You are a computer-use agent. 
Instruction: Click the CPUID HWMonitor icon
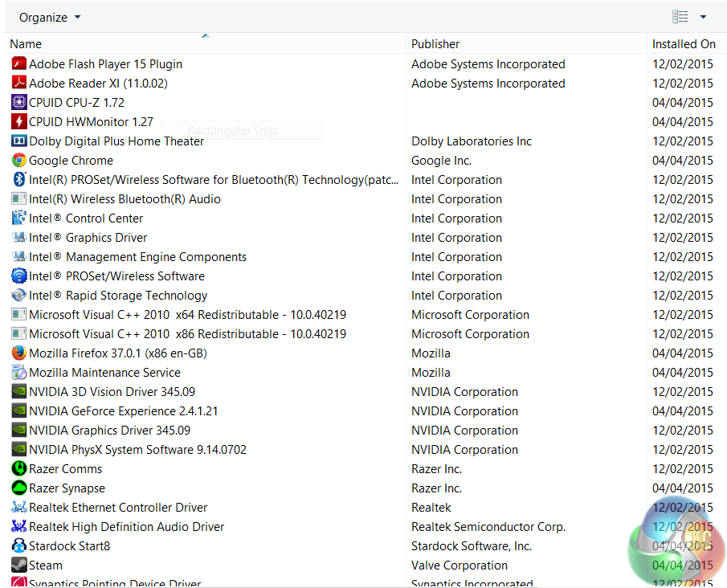pyautogui.click(x=19, y=122)
